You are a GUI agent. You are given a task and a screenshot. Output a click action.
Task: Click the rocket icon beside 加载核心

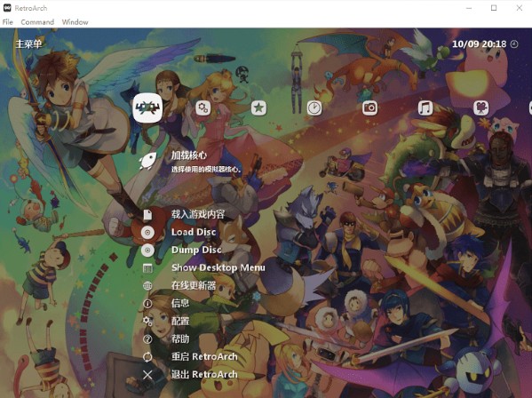(x=148, y=161)
